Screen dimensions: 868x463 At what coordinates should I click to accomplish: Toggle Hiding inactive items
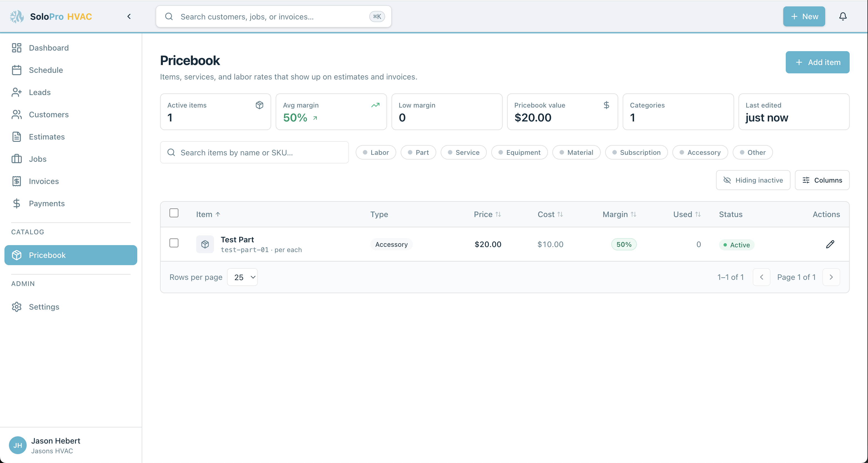753,180
